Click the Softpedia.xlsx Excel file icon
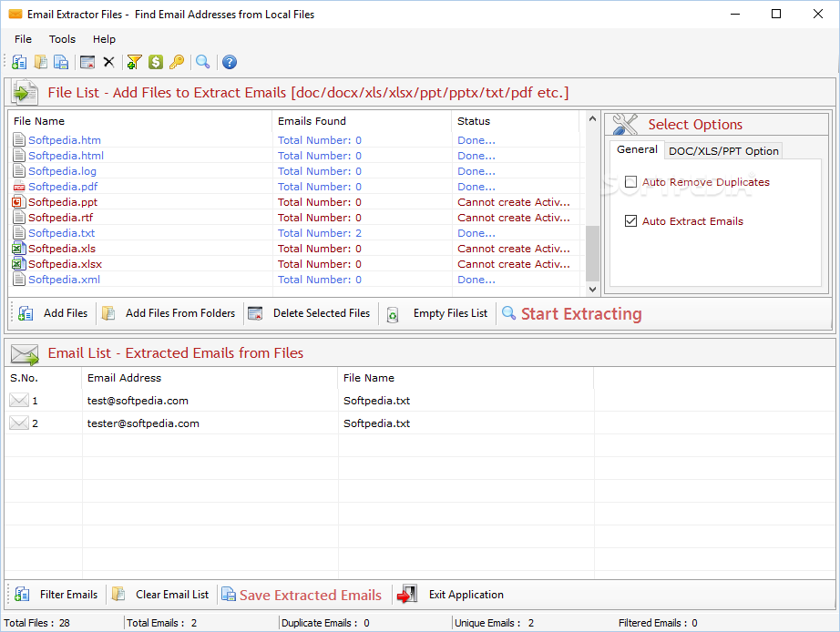The height and width of the screenshot is (632, 840). pyautogui.click(x=19, y=264)
